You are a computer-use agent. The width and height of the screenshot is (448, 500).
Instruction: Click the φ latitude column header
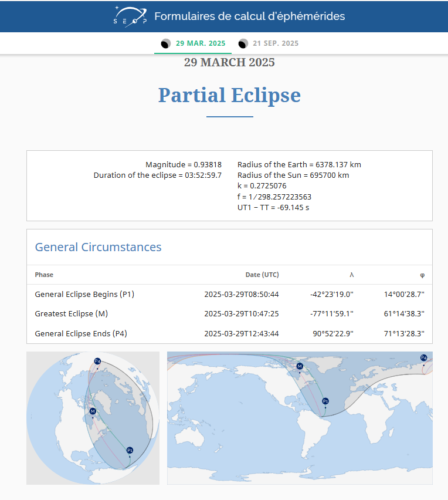422,275
